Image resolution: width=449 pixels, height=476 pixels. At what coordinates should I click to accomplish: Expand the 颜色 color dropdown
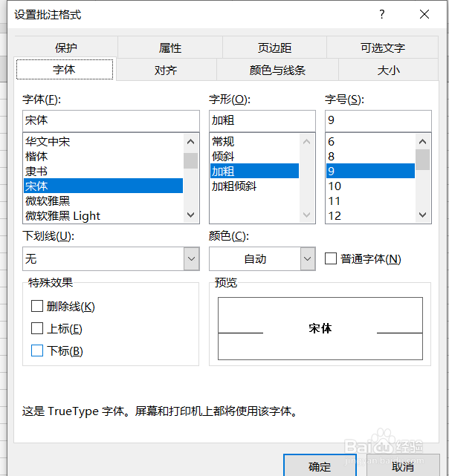308,259
